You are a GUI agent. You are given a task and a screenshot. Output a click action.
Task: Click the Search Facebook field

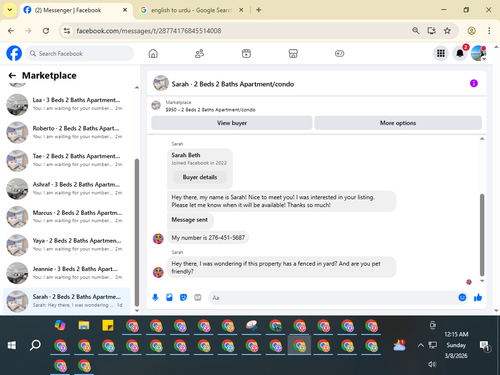coord(79,53)
